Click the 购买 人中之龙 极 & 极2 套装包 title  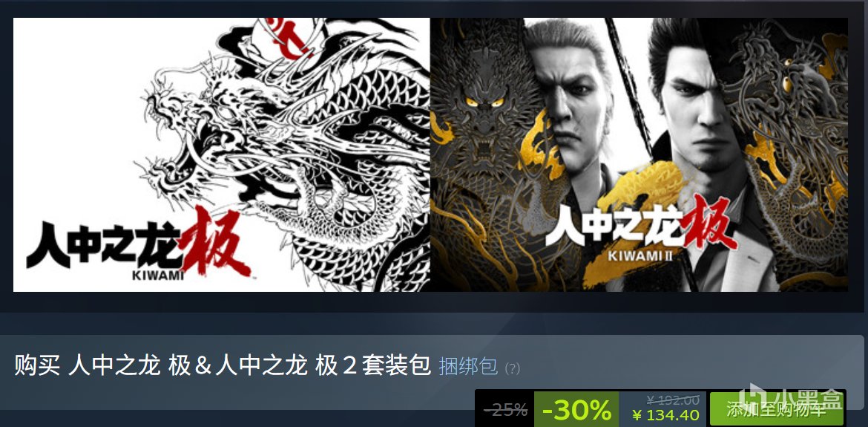pos(223,366)
